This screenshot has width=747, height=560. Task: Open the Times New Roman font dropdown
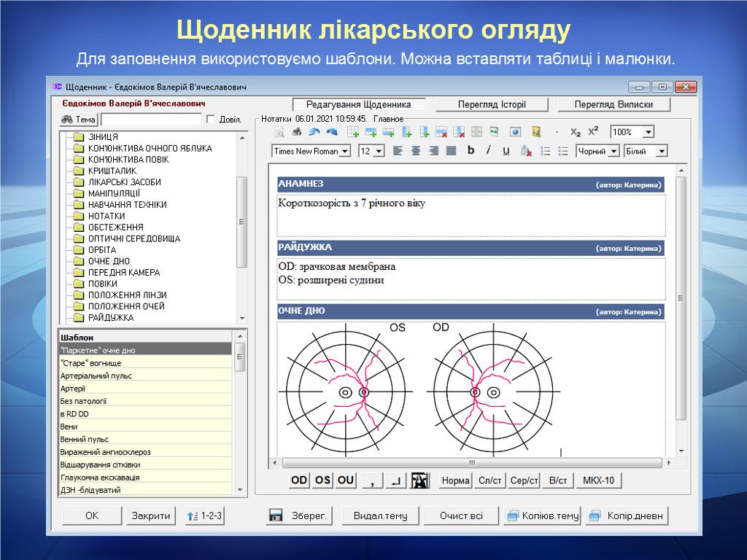(x=344, y=151)
